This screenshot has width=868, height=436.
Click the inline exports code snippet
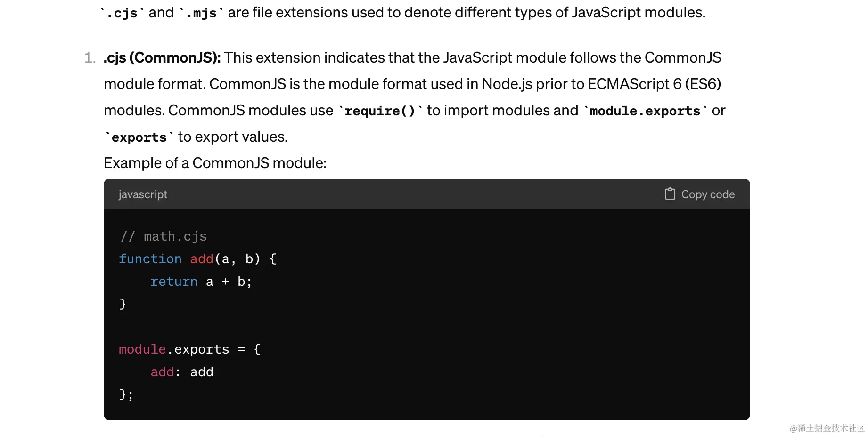tap(139, 137)
